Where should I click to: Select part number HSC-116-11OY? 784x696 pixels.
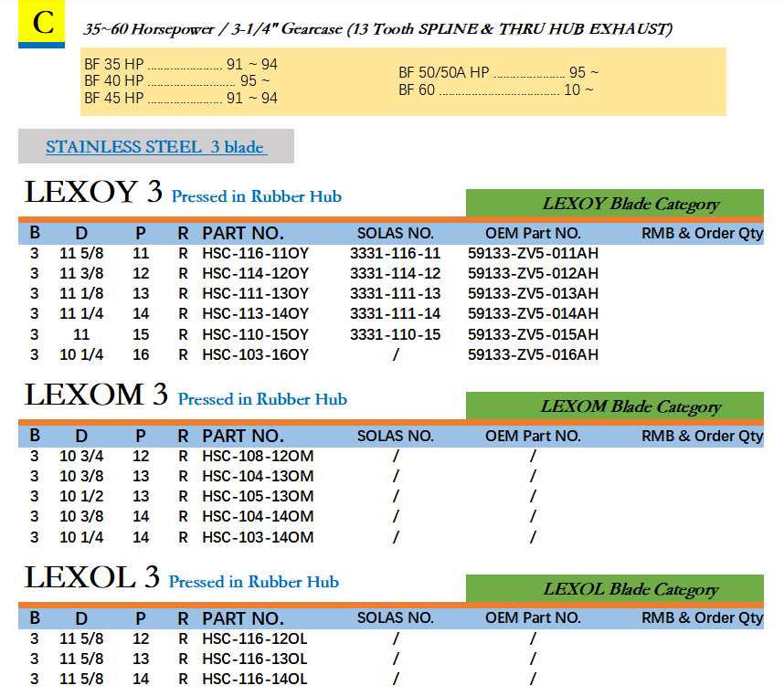click(256, 253)
